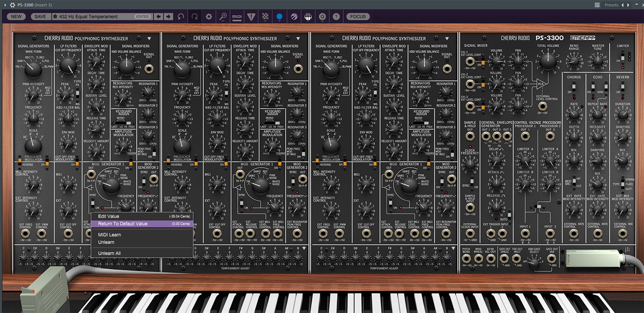Open the first synth panel dropdown arrow
The image size is (644, 313).
pos(149,39)
